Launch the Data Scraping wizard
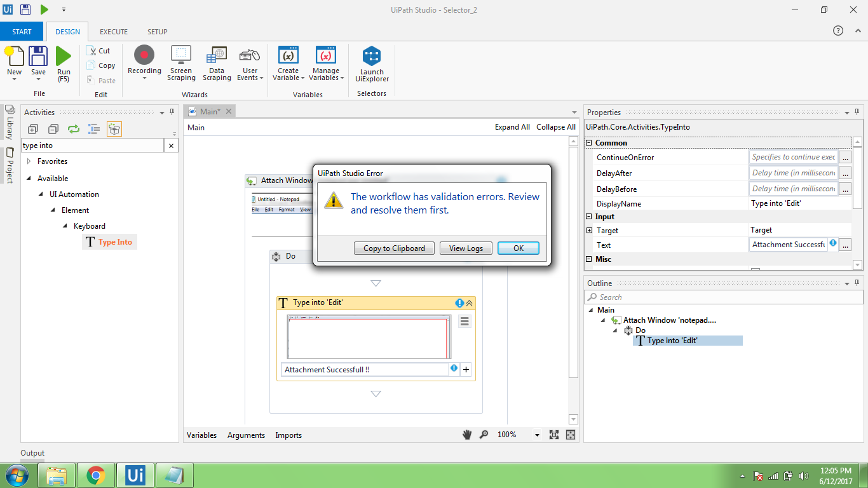This screenshot has width=868, height=488. click(x=217, y=64)
